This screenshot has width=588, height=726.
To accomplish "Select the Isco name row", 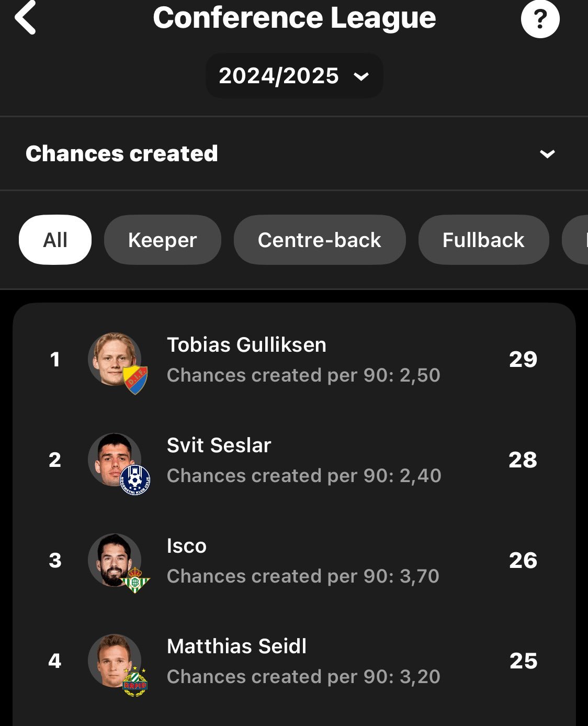I will tap(187, 546).
